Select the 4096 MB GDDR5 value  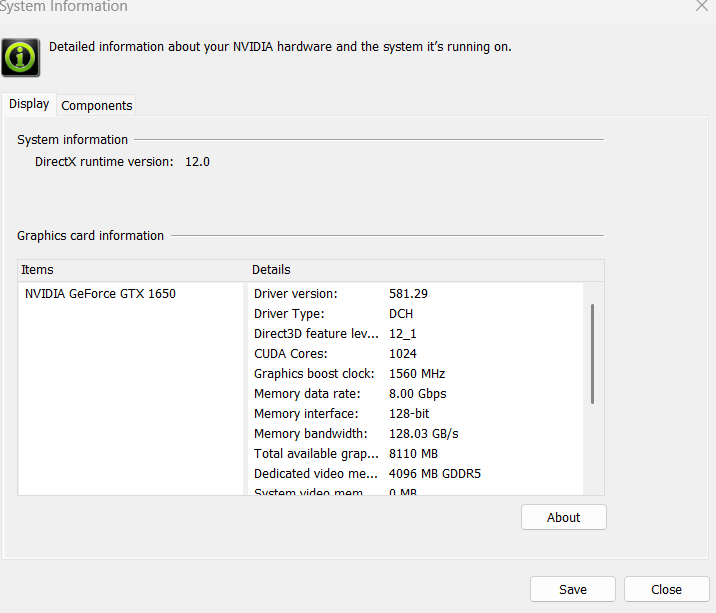coord(435,474)
